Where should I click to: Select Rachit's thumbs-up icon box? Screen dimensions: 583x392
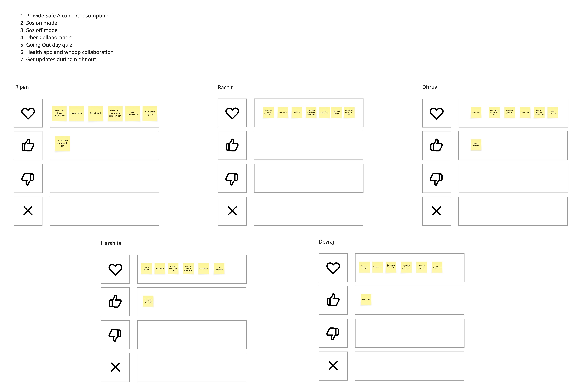(232, 145)
